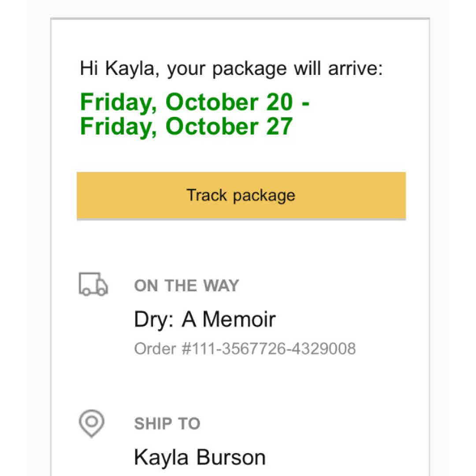Click the Friday, October 20 date line
The height and width of the screenshot is (476, 476).
click(194, 102)
